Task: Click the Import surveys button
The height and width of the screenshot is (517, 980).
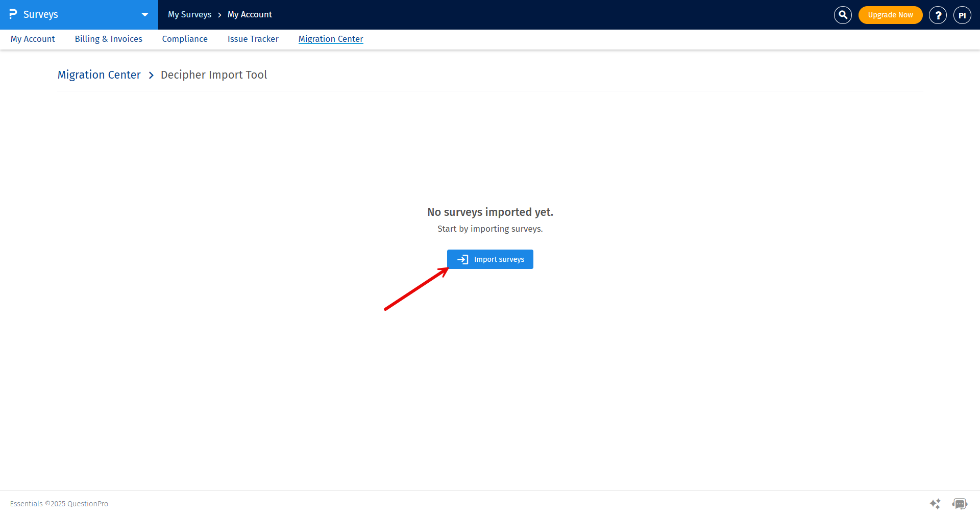Action: point(490,259)
